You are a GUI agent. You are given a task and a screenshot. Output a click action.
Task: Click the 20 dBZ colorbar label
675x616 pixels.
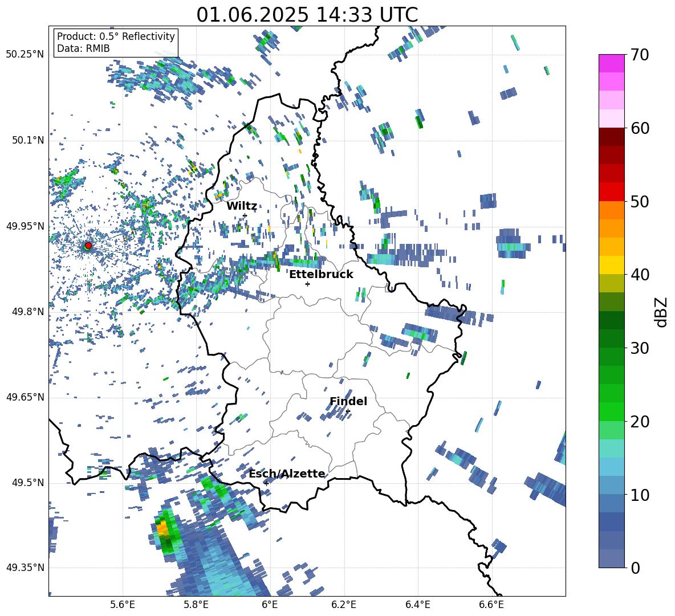pos(640,421)
